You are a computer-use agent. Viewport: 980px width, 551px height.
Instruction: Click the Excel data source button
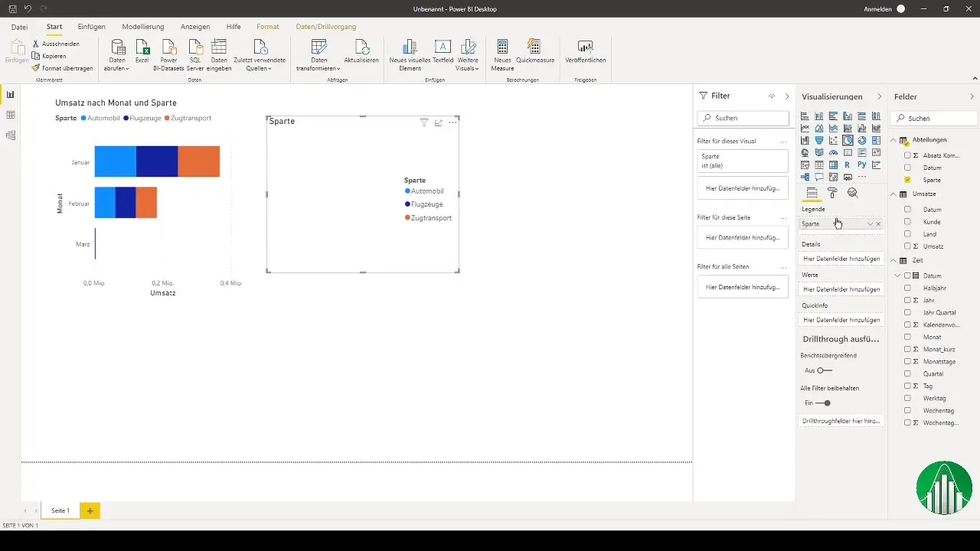pyautogui.click(x=142, y=51)
